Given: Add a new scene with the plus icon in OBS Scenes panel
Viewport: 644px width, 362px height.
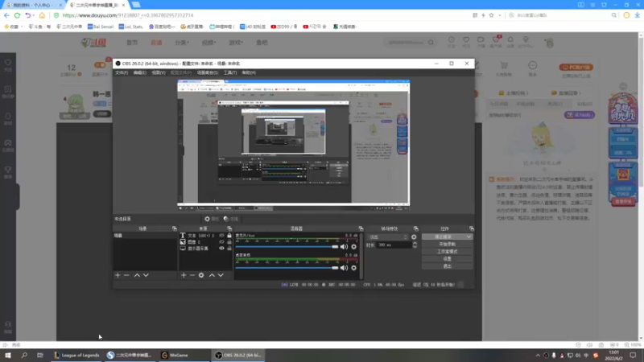Looking at the screenshot, I should [118, 275].
